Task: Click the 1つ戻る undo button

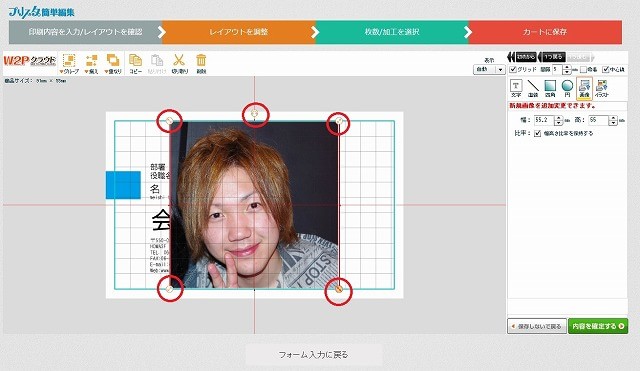Action: (552, 57)
